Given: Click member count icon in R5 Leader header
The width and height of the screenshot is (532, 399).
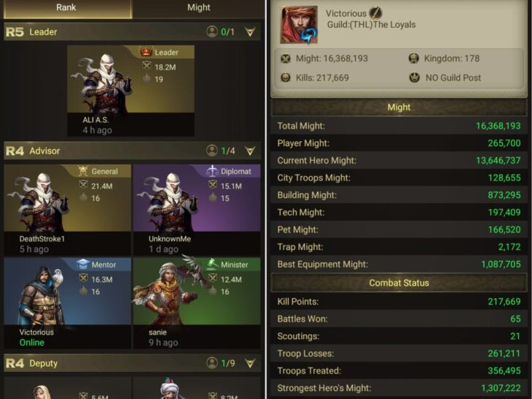Looking at the screenshot, I should (212, 32).
